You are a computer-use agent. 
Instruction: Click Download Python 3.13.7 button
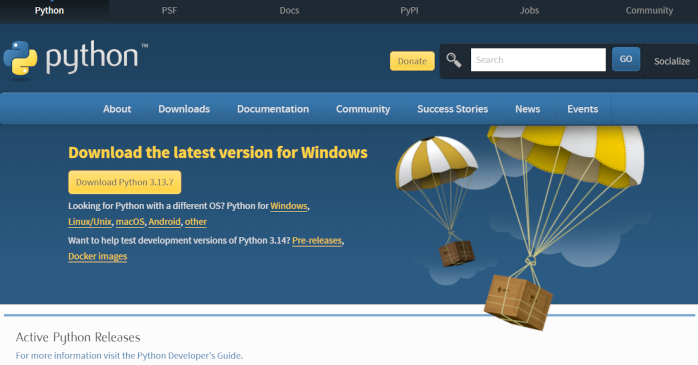(x=125, y=182)
